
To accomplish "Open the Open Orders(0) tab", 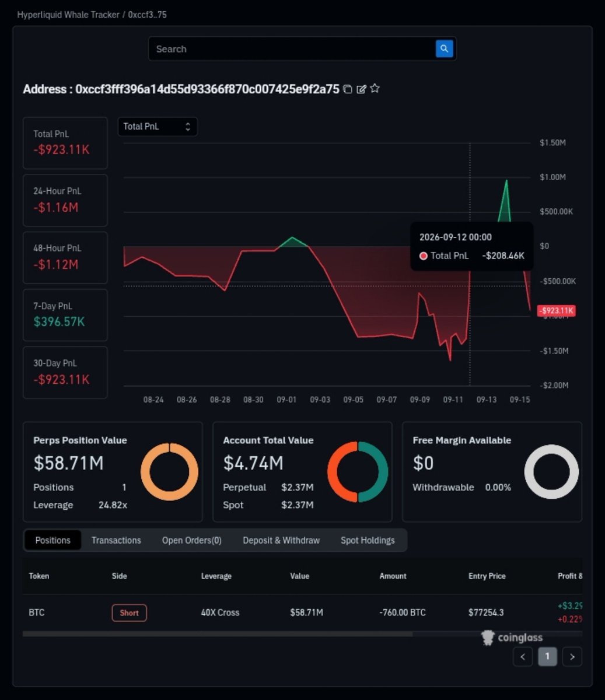I will pos(192,540).
